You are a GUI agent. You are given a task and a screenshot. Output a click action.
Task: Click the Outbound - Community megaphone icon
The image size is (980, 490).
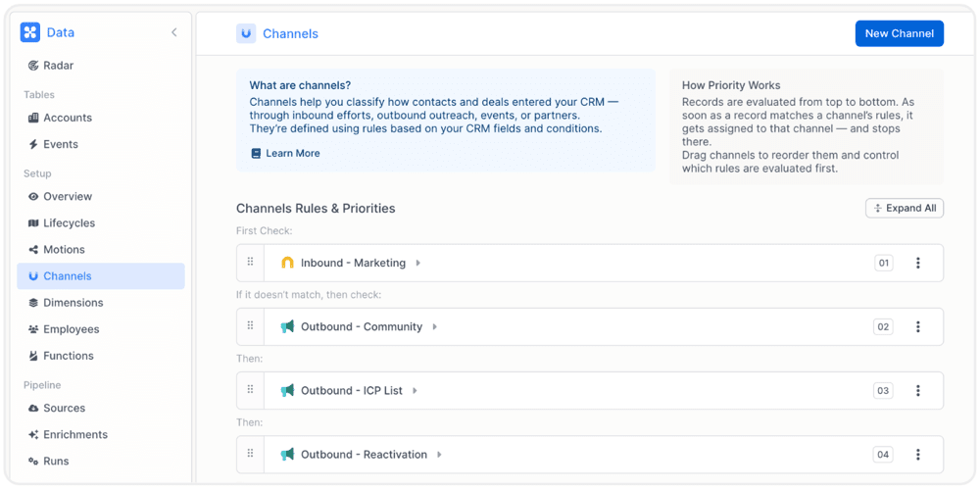point(287,327)
